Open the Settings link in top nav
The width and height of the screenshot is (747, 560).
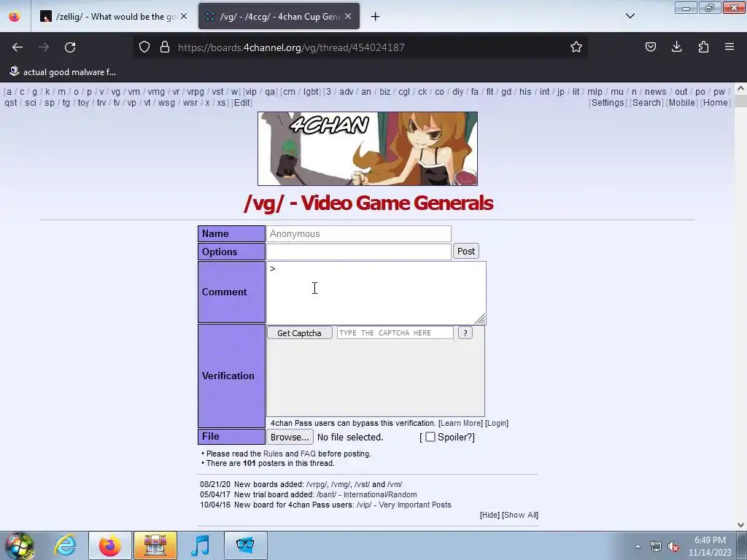pyautogui.click(x=608, y=103)
